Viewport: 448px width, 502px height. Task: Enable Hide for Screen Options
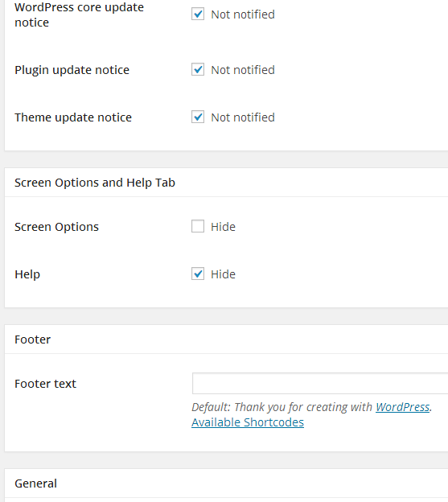(x=198, y=226)
